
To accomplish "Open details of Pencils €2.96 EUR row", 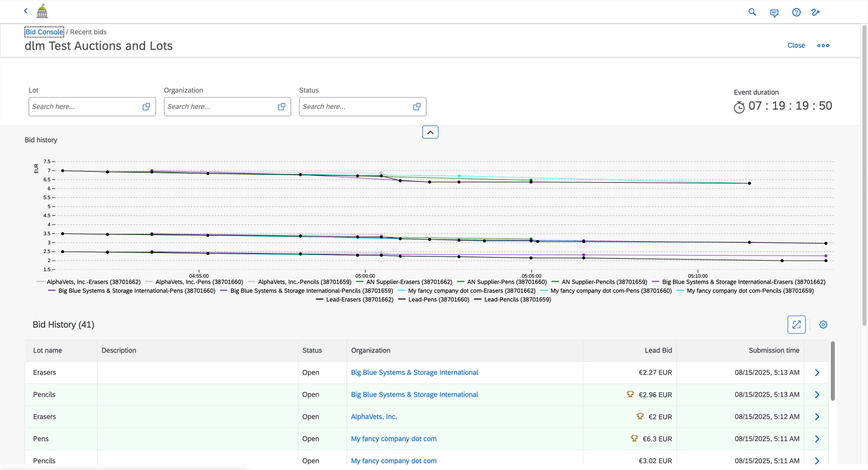I will pos(817,395).
